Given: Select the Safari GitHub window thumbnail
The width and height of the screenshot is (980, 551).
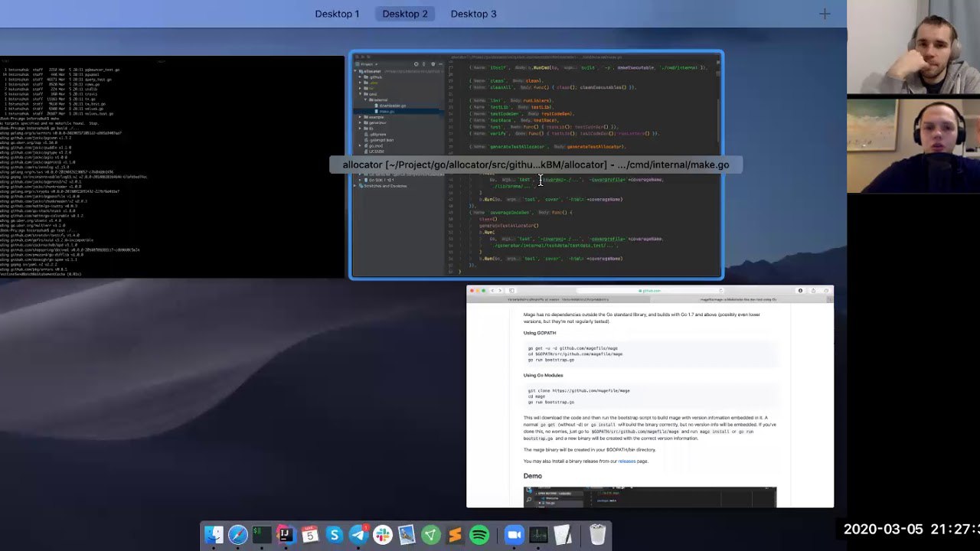Looking at the screenshot, I should point(650,396).
